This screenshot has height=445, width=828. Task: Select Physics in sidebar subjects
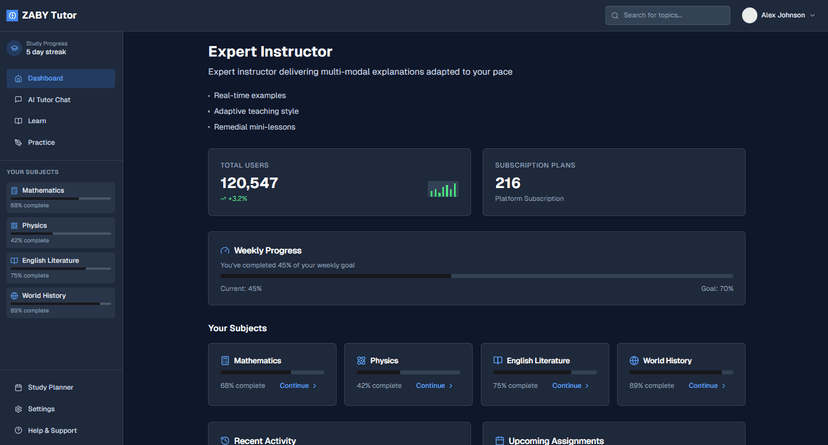[x=61, y=233]
